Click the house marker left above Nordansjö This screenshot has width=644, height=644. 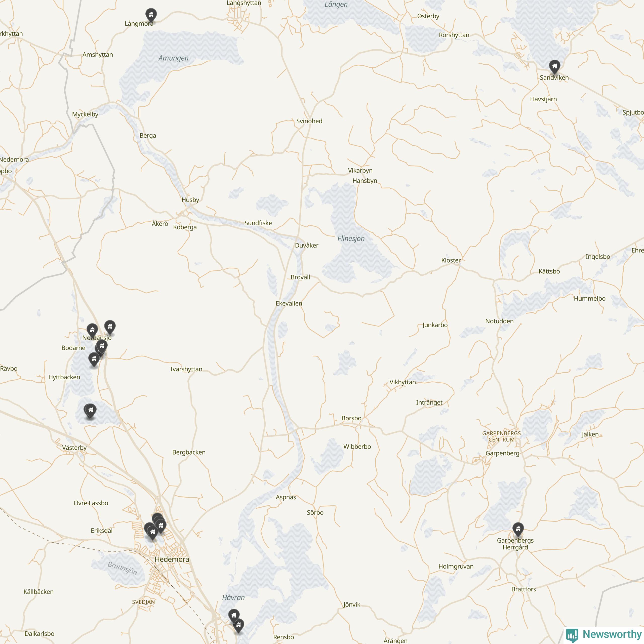pos(92,330)
